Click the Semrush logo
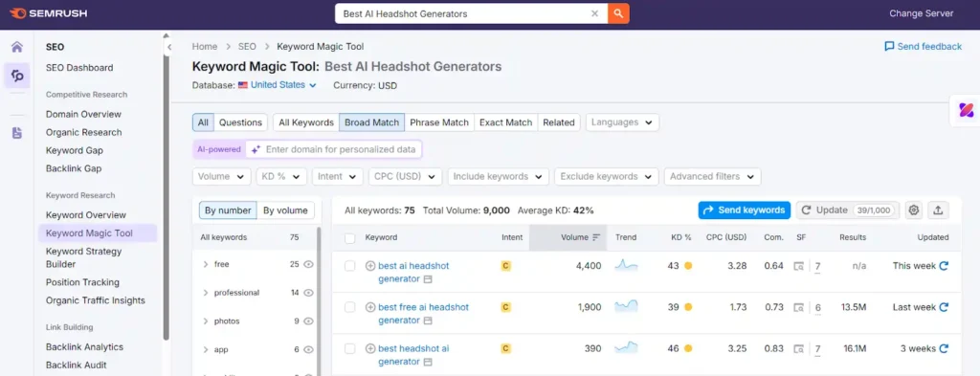This screenshot has height=376, width=980. [49, 13]
